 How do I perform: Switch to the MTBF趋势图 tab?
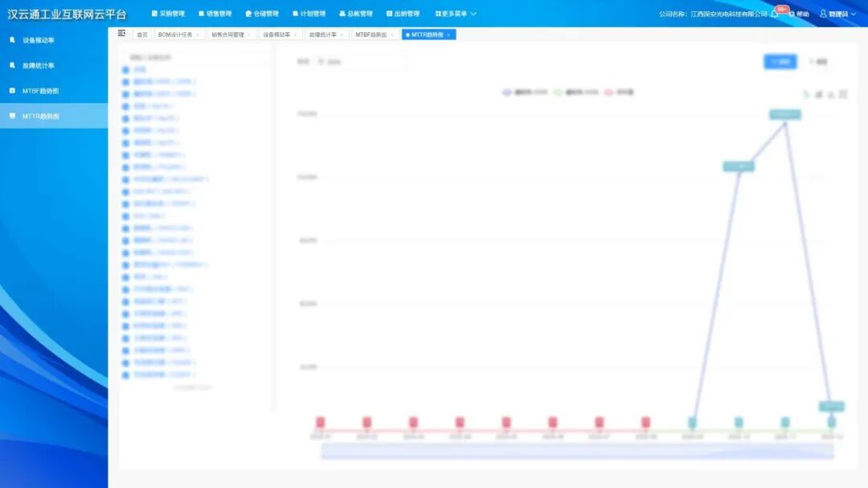pyautogui.click(x=371, y=35)
